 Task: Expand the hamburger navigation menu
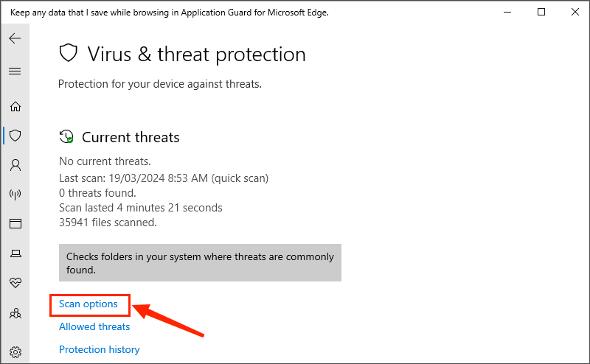[15, 71]
